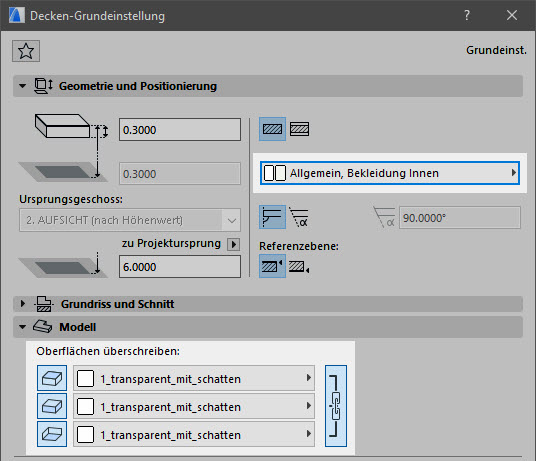Open the zu Projektursprung arrow menu
Screen dimensions: 536x461
coord(233,244)
